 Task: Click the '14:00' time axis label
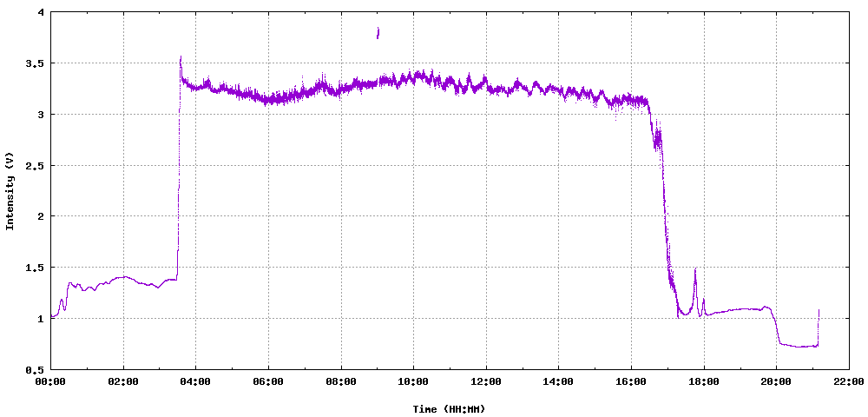(x=558, y=381)
